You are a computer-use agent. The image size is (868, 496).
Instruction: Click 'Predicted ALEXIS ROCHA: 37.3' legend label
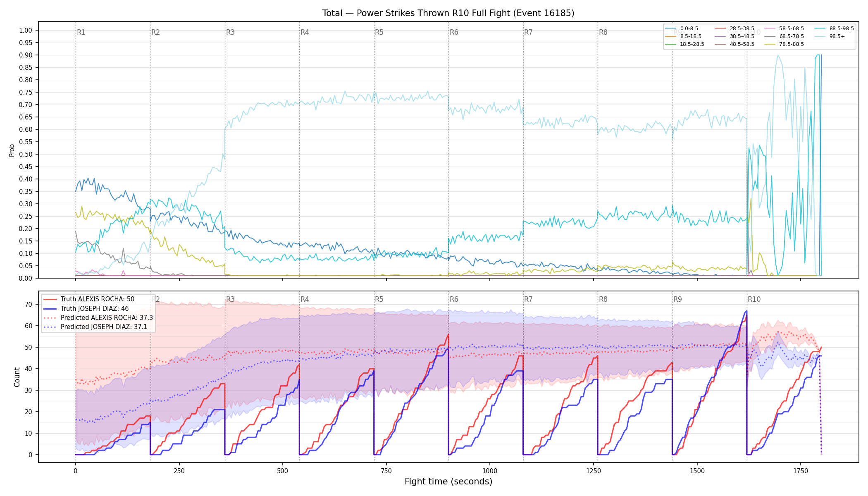tap(107, 317)
